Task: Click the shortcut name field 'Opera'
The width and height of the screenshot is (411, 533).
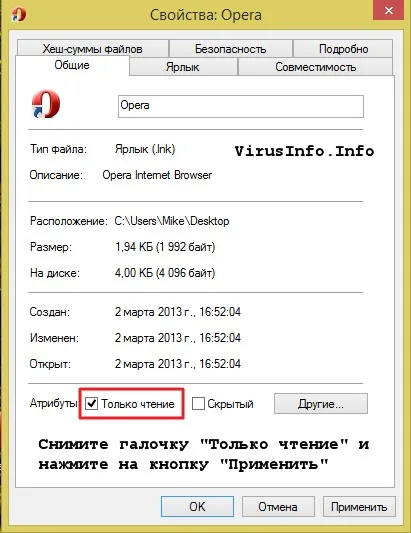Action: pyautogui.click(x=241, y=106)
